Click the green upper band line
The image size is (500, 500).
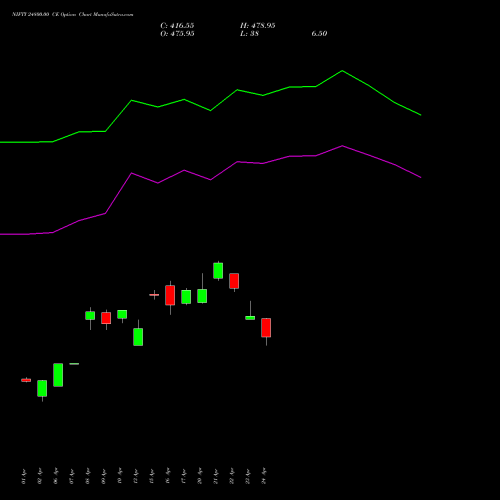coord(210,107)
